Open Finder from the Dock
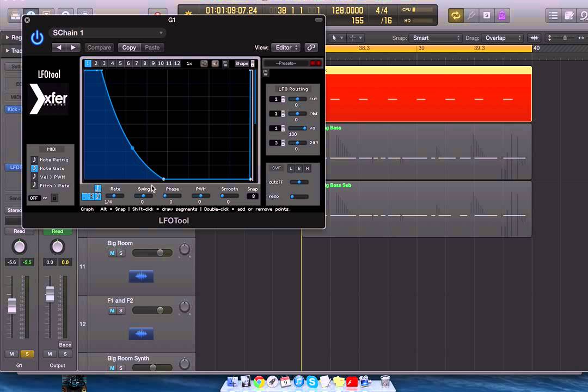Screen dimensions: 588x392 [232, 382]
